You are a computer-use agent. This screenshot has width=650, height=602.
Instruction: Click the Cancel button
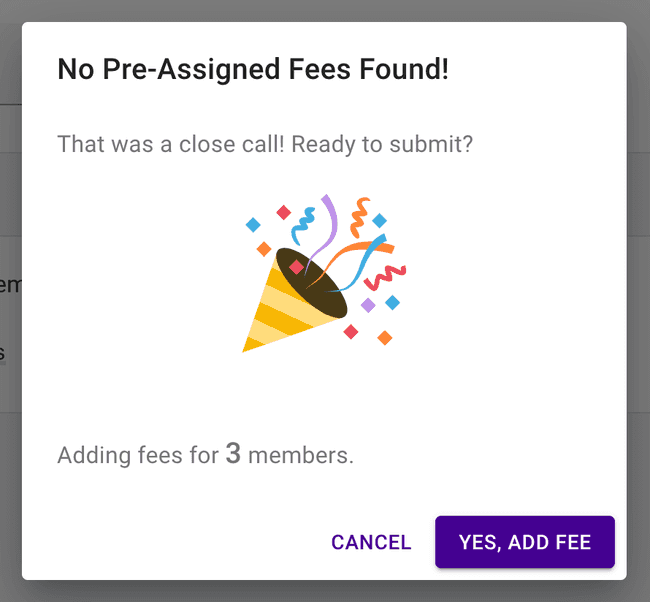371,542
